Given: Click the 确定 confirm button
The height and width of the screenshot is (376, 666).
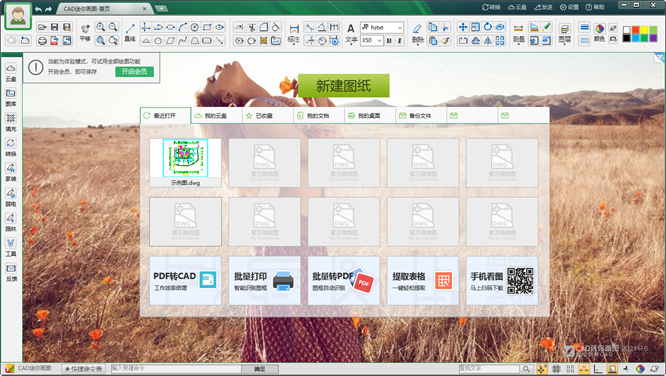Looking at the screenshot, I should click(x=260, y=369).
